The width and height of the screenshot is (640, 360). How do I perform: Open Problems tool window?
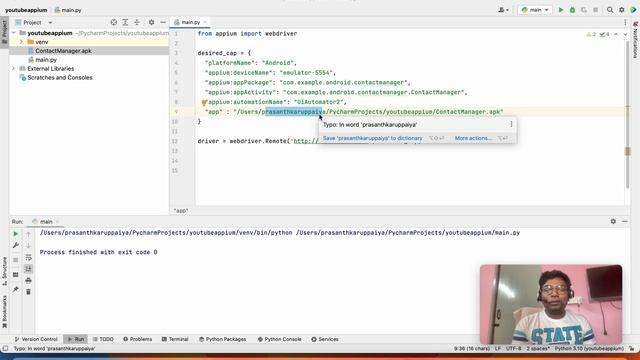(138, 339)
